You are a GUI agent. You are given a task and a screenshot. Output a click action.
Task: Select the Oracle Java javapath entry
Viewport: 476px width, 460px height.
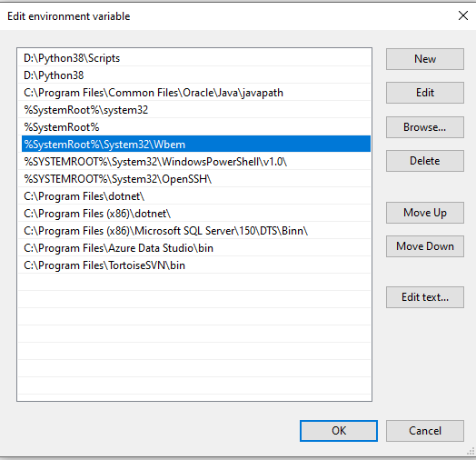pyautogui.click(x=196, y=93)
